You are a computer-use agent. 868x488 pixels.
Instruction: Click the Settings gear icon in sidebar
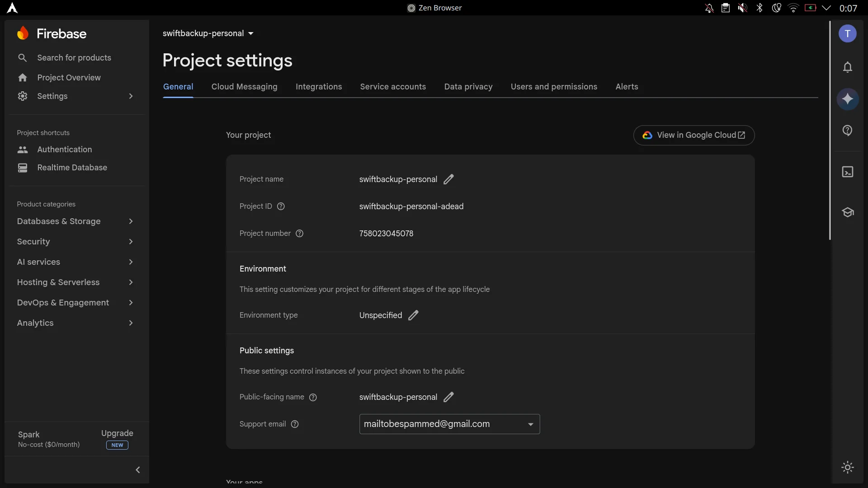click(23, 96)
